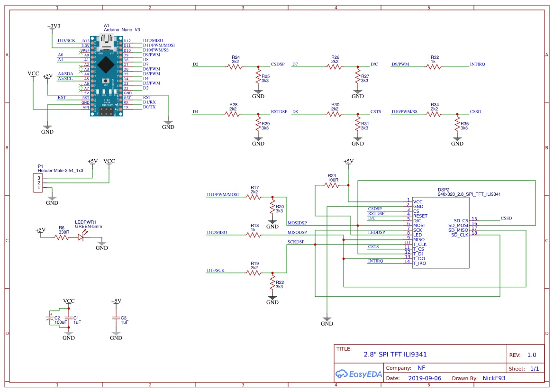Select the Header-Male-2.54_1x3 label
The width and height of the screenshot is (554, 392).
tap(60, 170)
